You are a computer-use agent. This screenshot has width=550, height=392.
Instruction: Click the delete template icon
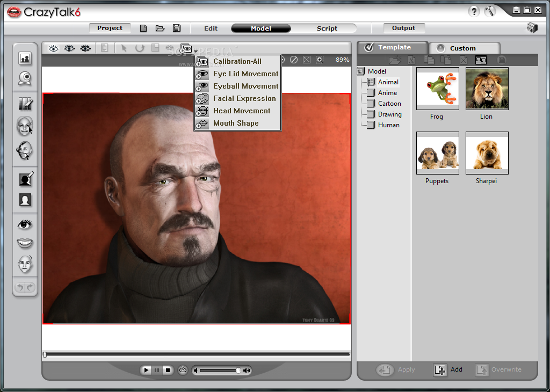(463, 60)
